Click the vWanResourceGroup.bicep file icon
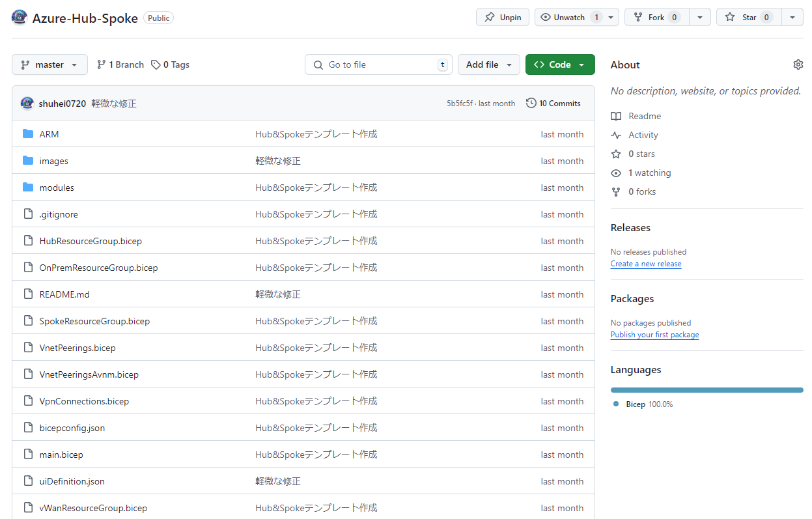 (28, 508)
